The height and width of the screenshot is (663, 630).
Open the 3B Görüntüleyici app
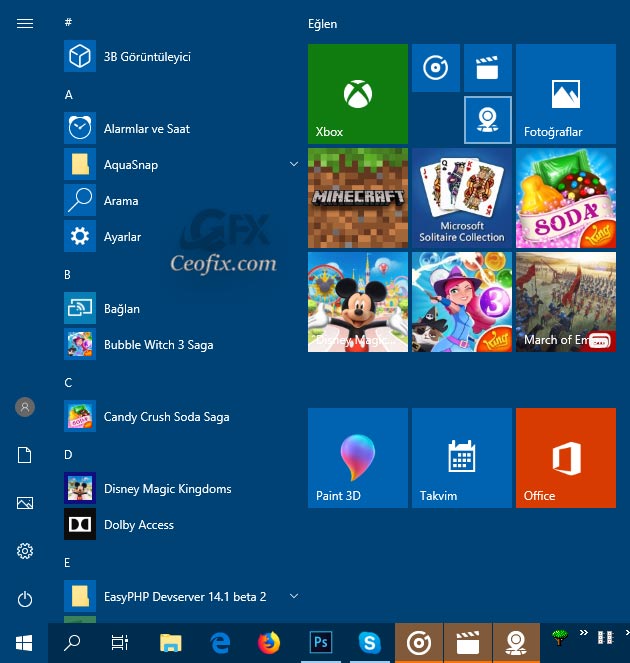[x=182, y=56]
